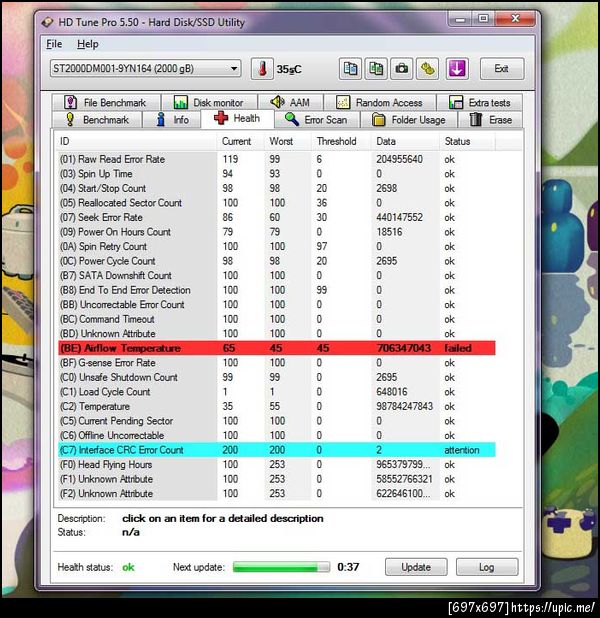Click the 204955640 data value
Screen dimensions: 600x618
point(399,159)
